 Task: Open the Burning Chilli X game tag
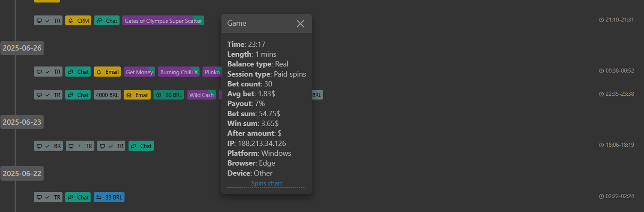click(179, 72)
